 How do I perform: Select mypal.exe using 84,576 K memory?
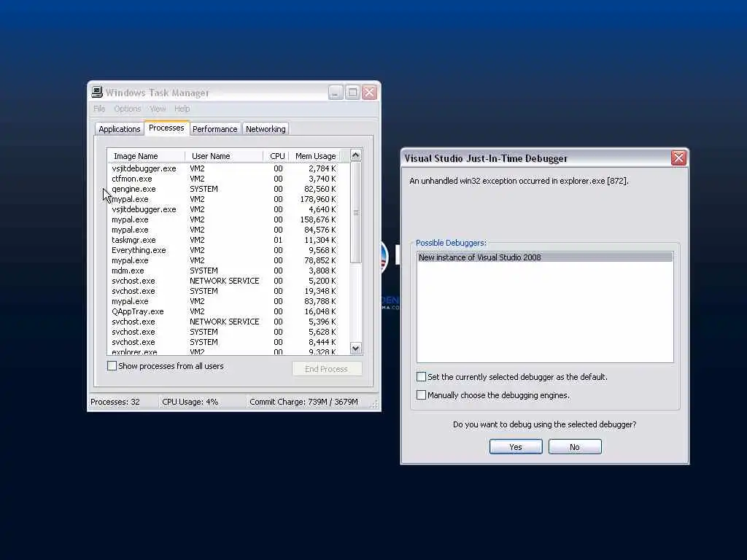point(224,230)
